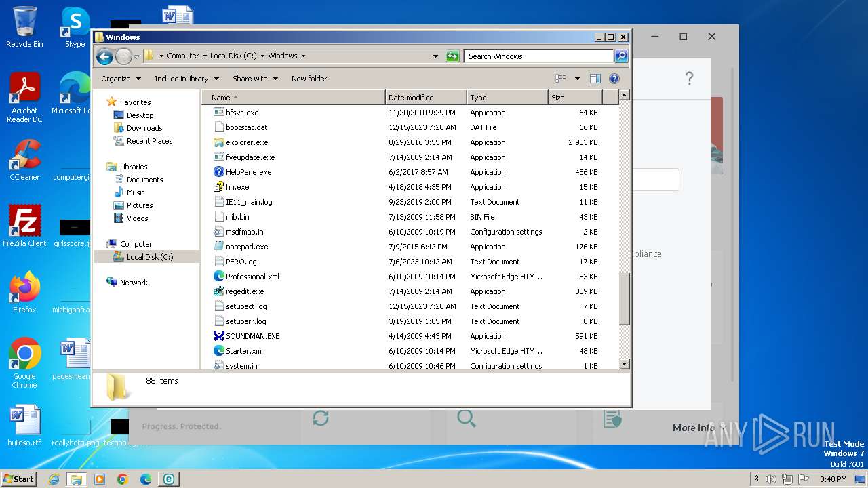
Task: Click the Change your view icon
Action: tap(561, 79)
